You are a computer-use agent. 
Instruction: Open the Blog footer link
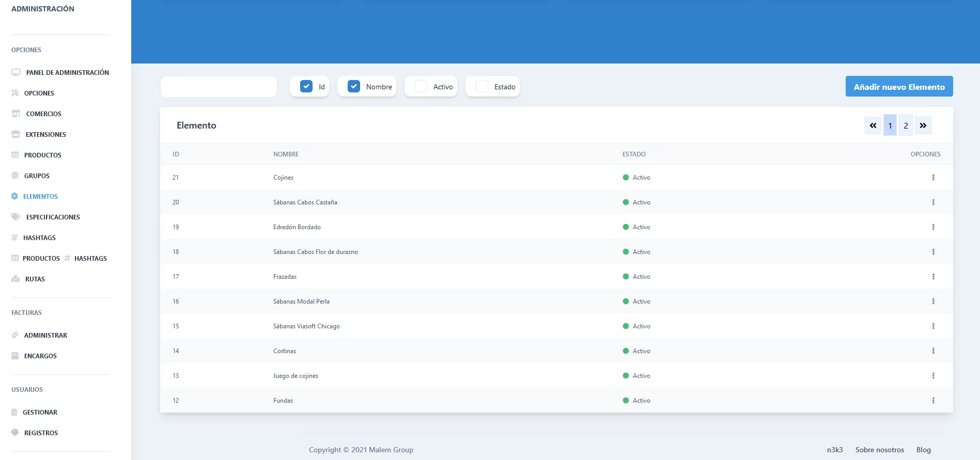click(x=924, y=450)
